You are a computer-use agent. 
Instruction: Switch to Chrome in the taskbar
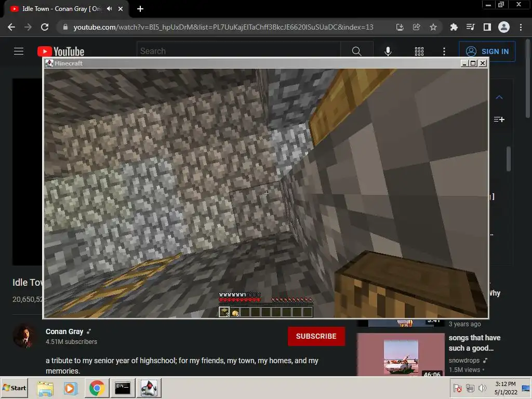(97, 388)
